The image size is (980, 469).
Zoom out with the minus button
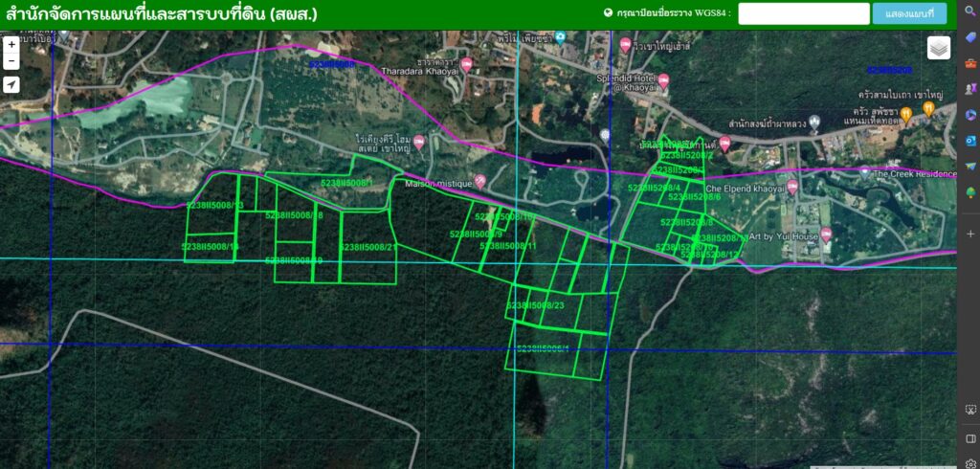11,61
